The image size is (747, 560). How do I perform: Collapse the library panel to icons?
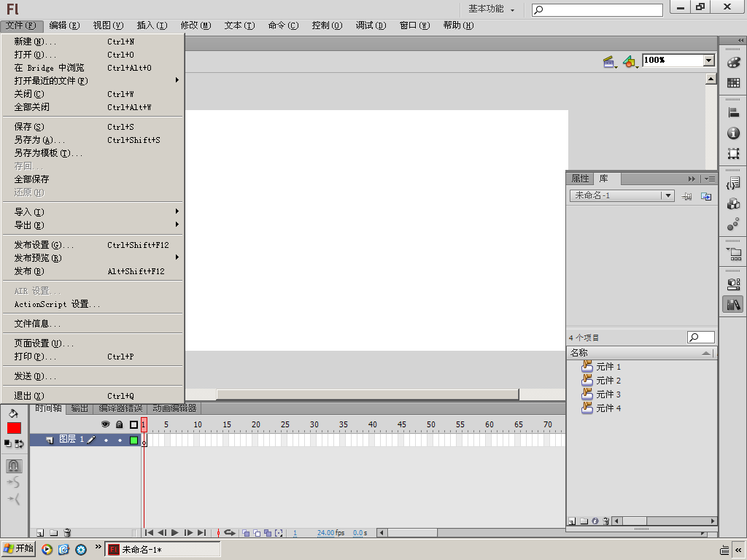pyautogui.click(x=692, y=179)
